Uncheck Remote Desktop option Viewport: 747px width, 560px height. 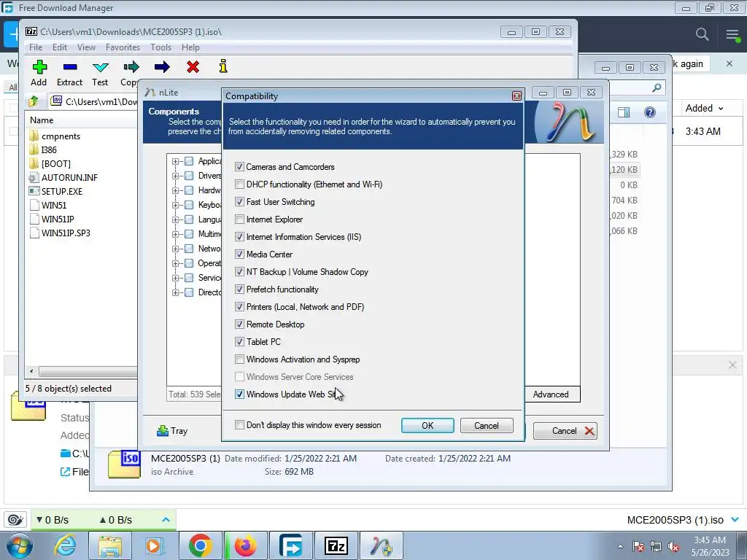pyautogui.click(x=239, y=324)
